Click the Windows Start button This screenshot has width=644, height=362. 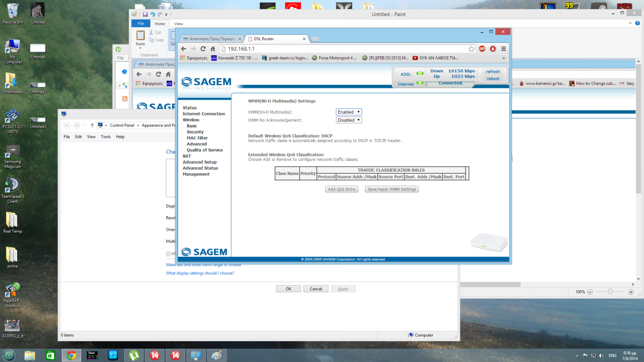[x=9, y=355]
